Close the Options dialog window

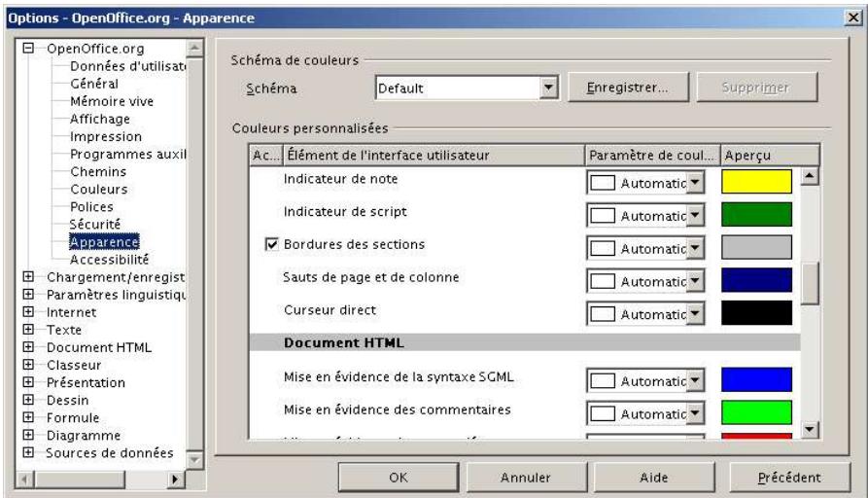(x=853, y=18)
